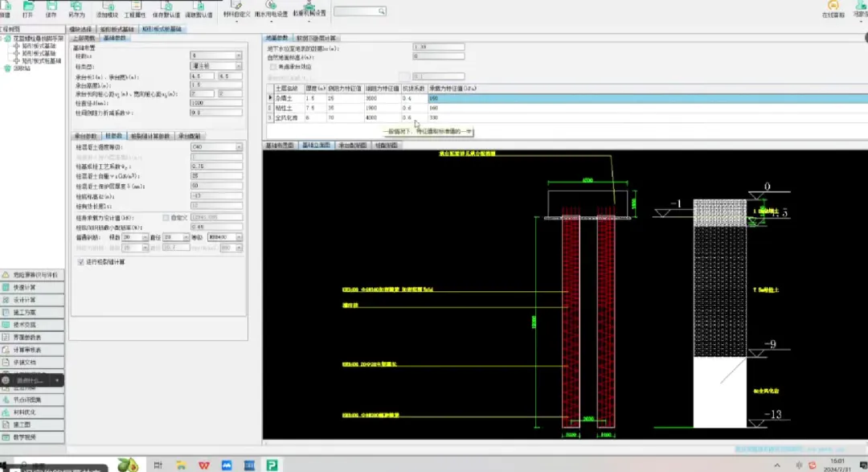
Task: Click the 保存默认值 toolbar icon
Action: tap(166, 9)
